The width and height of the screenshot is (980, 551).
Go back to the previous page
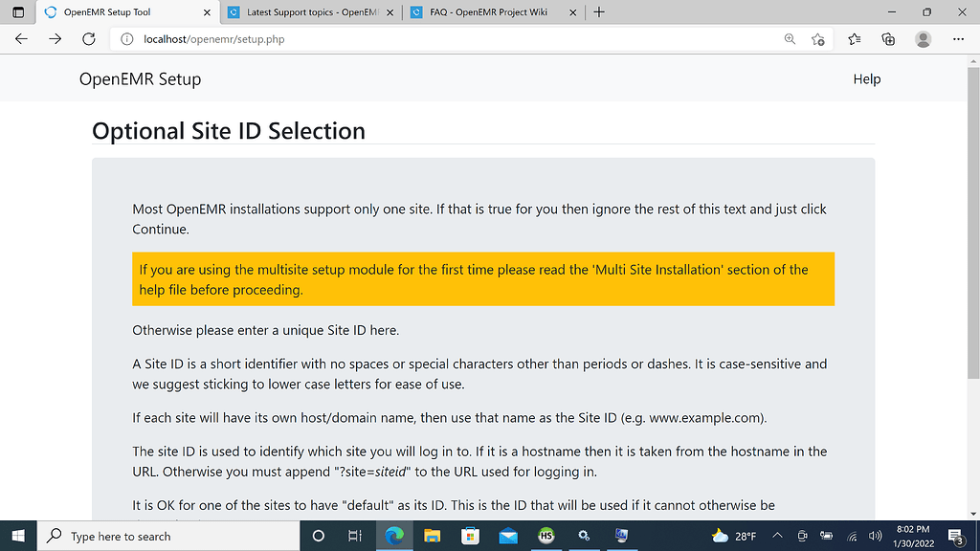tap(21, 39)
